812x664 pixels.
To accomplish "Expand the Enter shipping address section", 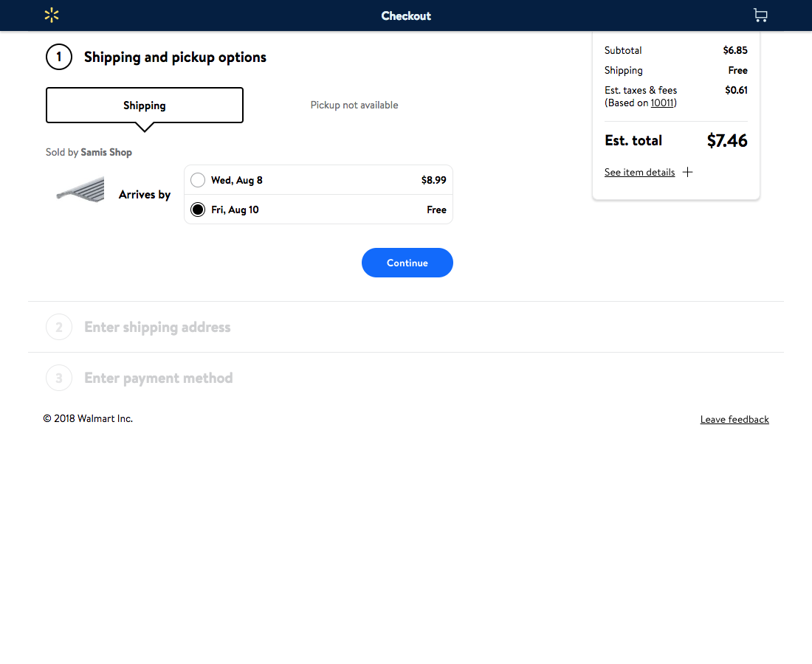I will point(157,327).
